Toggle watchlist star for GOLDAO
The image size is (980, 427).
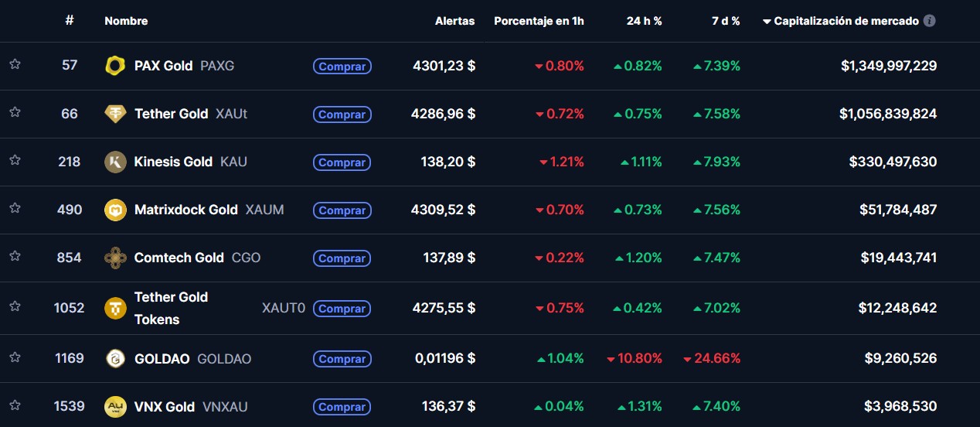(15, 358)
